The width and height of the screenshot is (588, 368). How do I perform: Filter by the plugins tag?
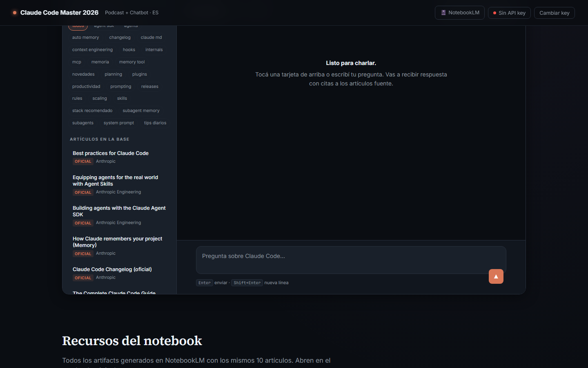140,74
